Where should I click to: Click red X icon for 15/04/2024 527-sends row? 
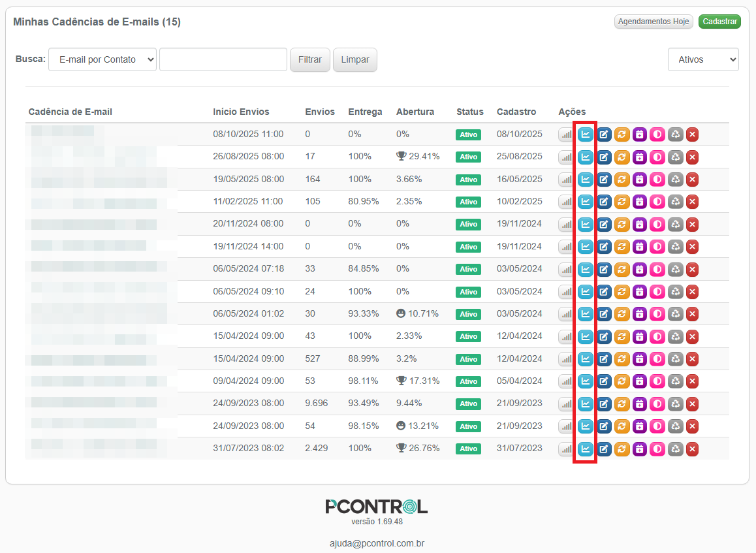point(693,359)
